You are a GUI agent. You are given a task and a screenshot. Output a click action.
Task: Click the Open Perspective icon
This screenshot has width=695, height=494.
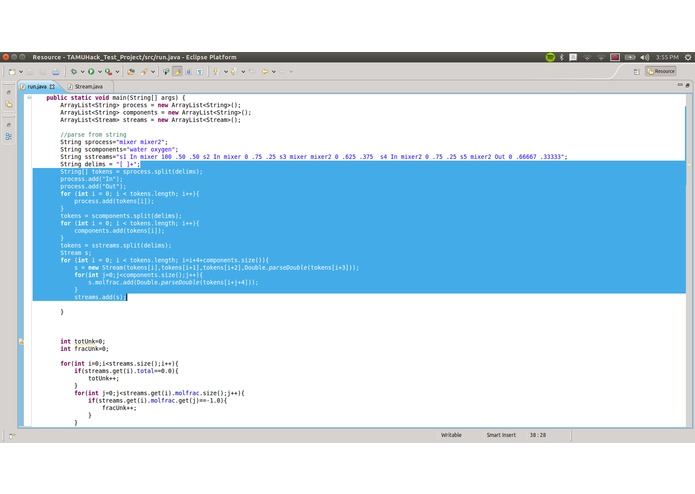coord(636,71)
